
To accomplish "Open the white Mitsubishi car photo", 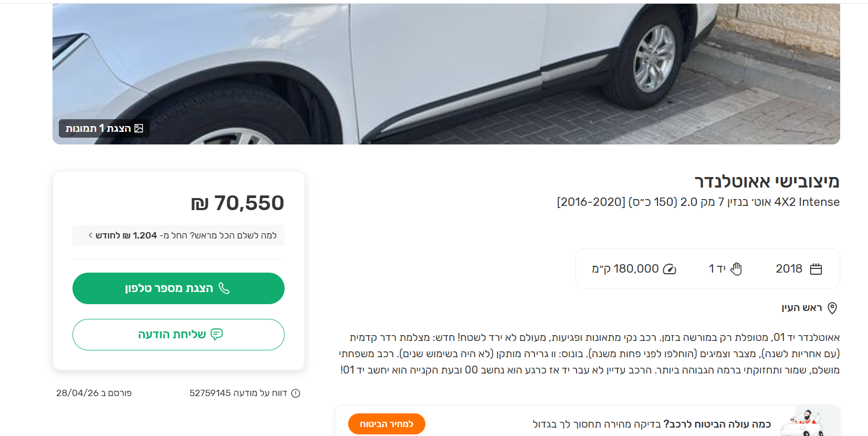I will point(446,74).
